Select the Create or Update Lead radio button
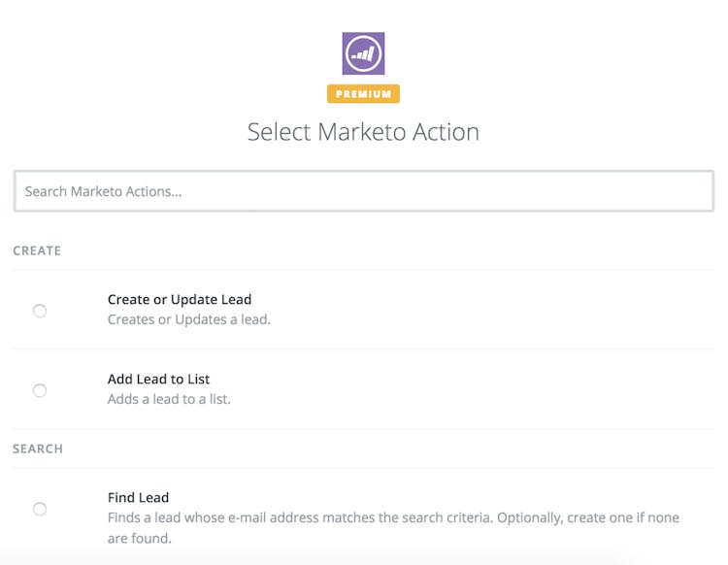 tap(40, 311)
